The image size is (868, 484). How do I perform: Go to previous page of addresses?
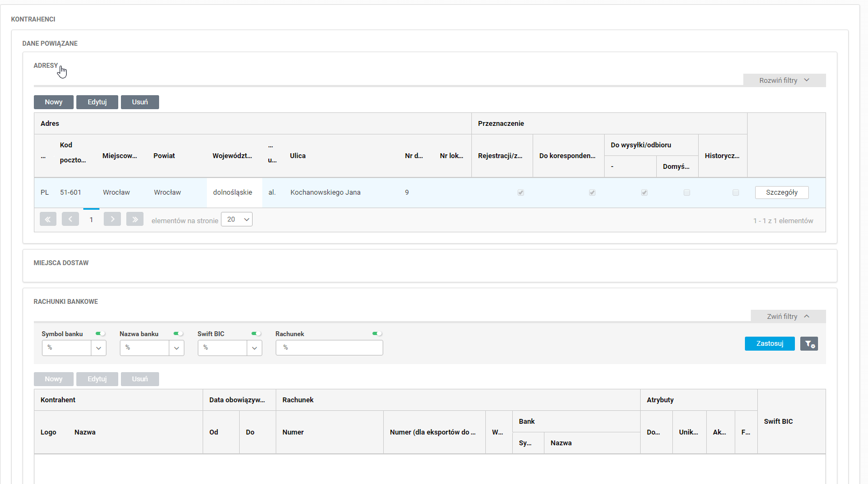(x=70, y=219)
